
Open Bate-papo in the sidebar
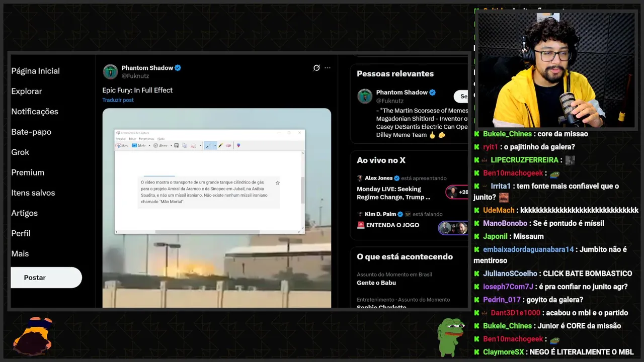pyautogui.click(x=31, y=132)
